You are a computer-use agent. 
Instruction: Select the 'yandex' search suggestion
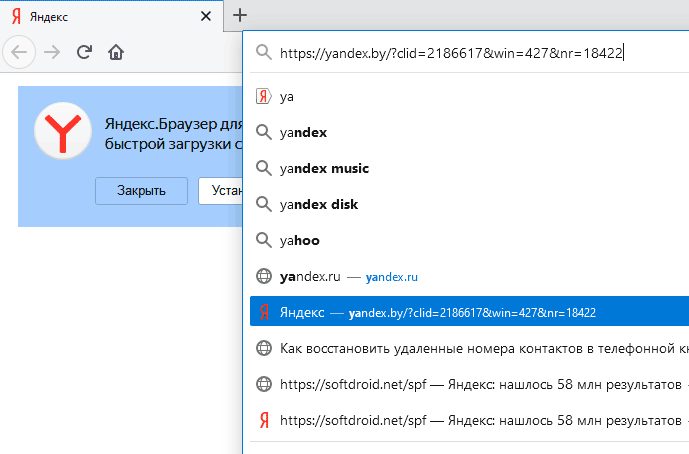point(469,132)
